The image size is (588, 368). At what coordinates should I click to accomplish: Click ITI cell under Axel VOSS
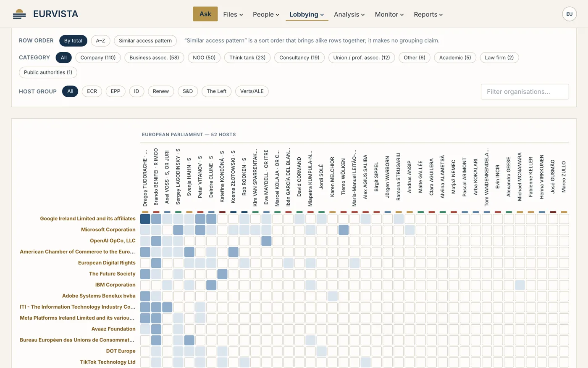coord(167,307)
